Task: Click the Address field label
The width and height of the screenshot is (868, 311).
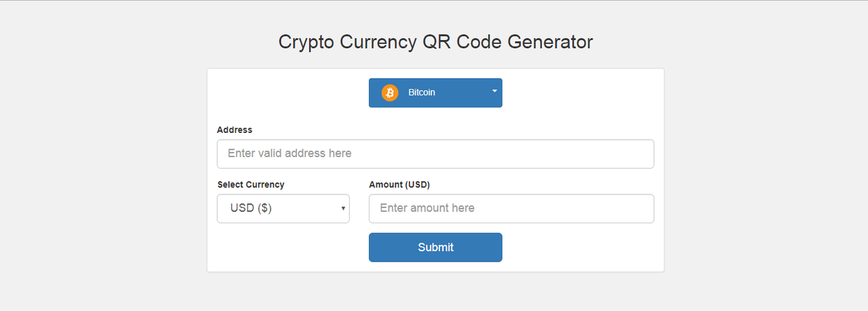Action: (x=235, y=129)
